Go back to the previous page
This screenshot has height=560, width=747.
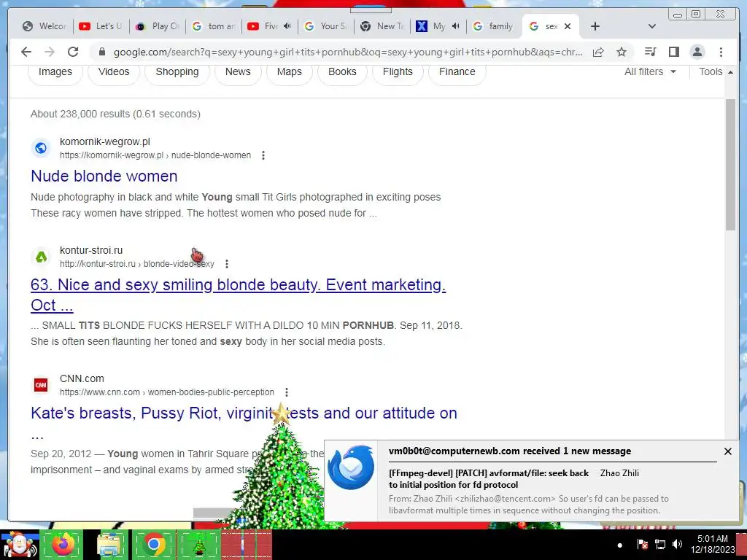tap(26, 52)
